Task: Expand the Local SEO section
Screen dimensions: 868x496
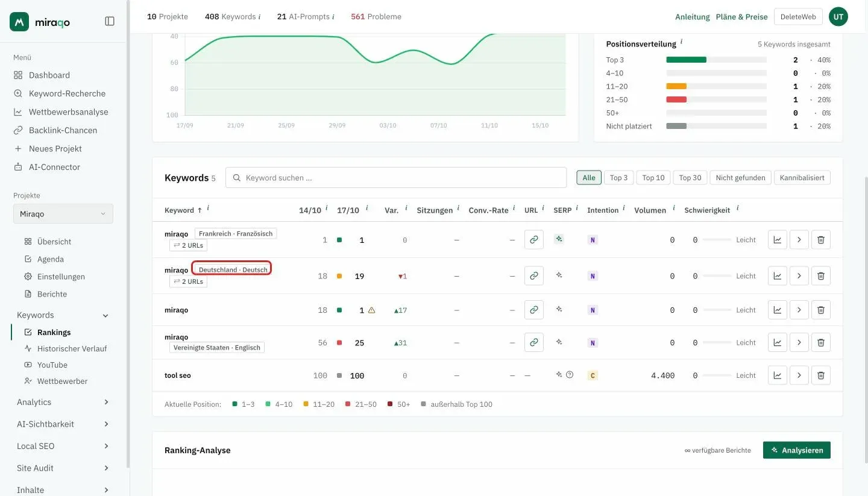Action: coord(106,446)
